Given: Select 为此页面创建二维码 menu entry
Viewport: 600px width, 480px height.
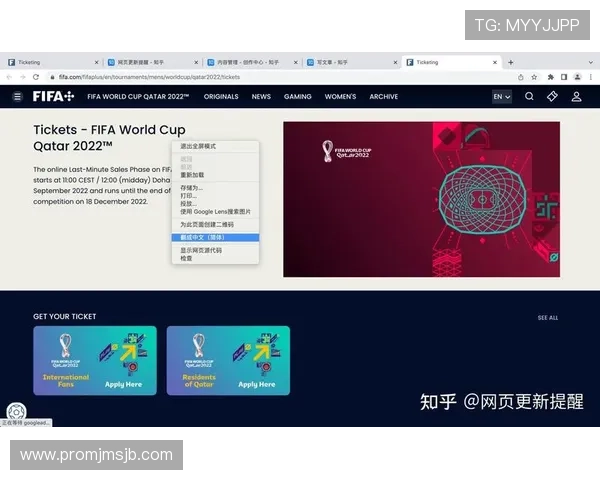Looking at the screenshot, I should click(x=215, y=225).
